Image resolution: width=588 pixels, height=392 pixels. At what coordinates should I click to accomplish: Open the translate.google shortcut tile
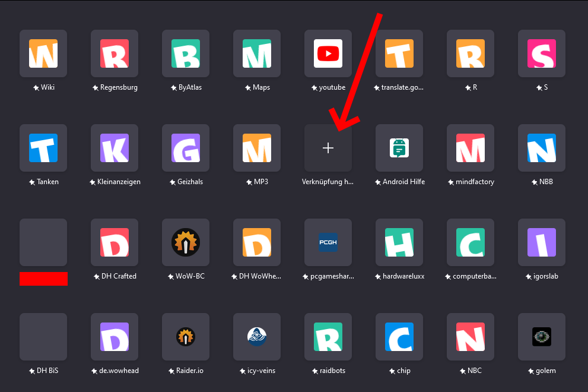[x=399, y=53]
